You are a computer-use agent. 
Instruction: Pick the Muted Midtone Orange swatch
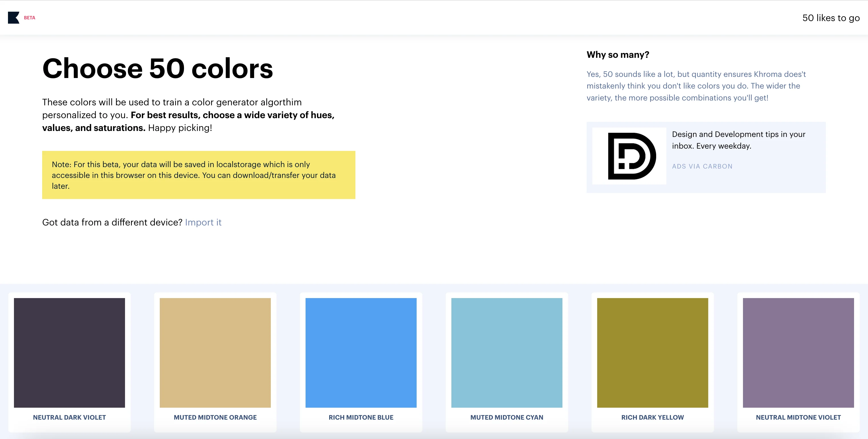click(x=215, y=352)
